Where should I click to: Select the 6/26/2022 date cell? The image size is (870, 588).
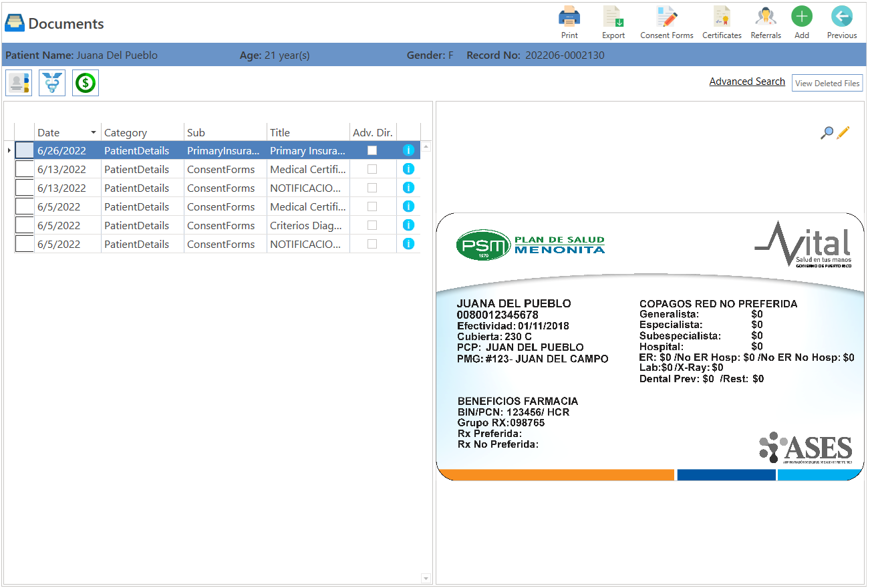[67, 150]
